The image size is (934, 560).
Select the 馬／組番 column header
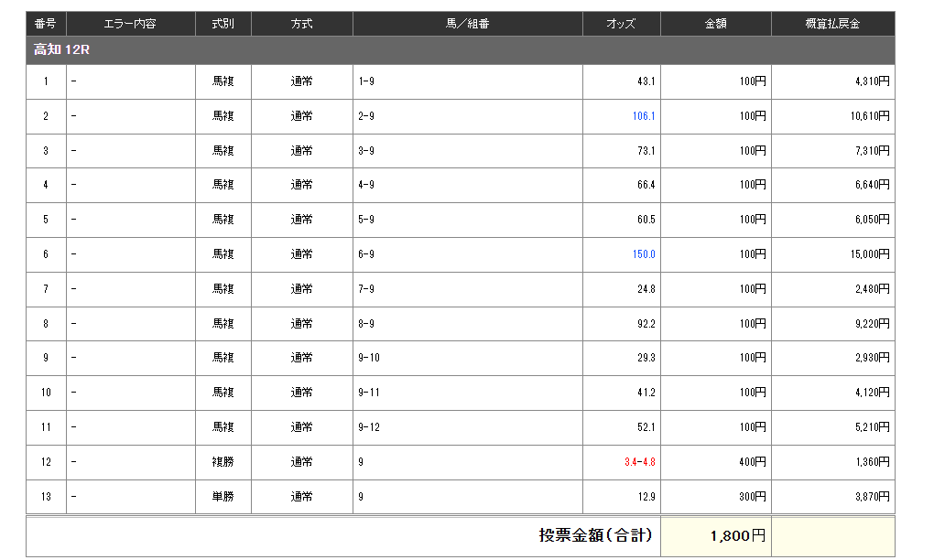(x=468, y=24)
